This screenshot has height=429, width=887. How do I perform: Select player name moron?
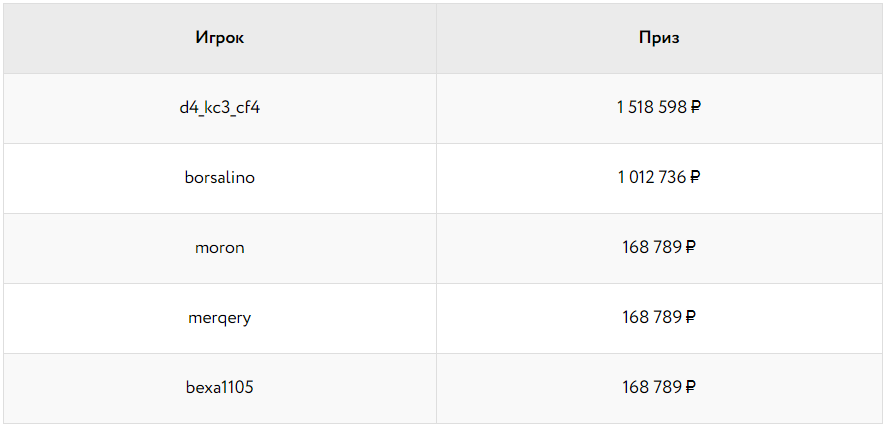pos(219,248)
